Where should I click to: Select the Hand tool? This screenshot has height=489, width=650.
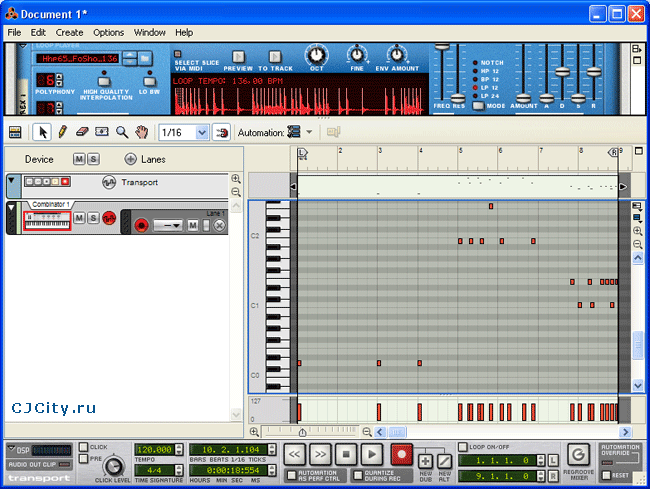141,132
